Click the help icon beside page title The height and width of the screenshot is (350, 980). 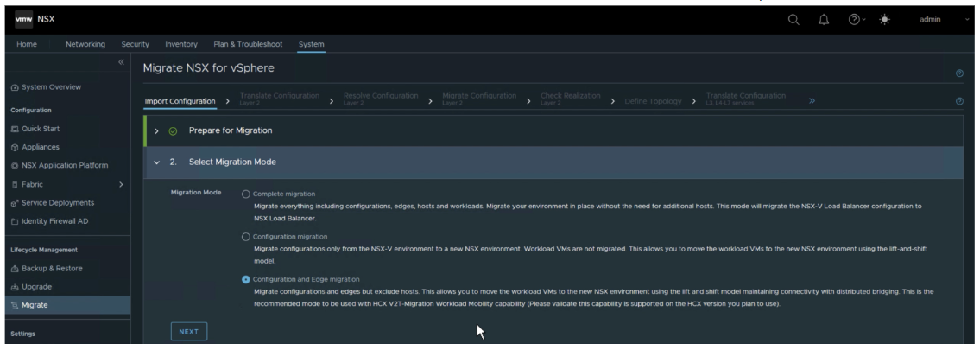click(959, 73)
